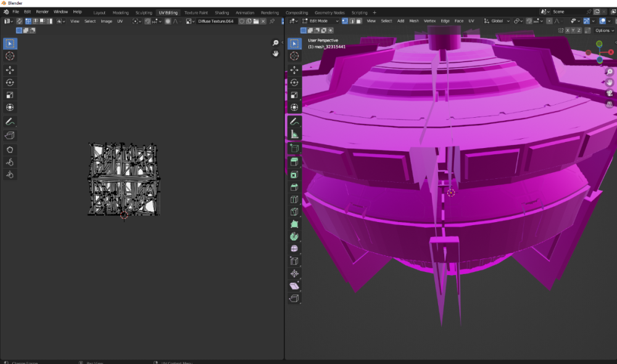Click the Add Cube tool icon
Viewport: 617px width, 364px height.
pos(294,148)
